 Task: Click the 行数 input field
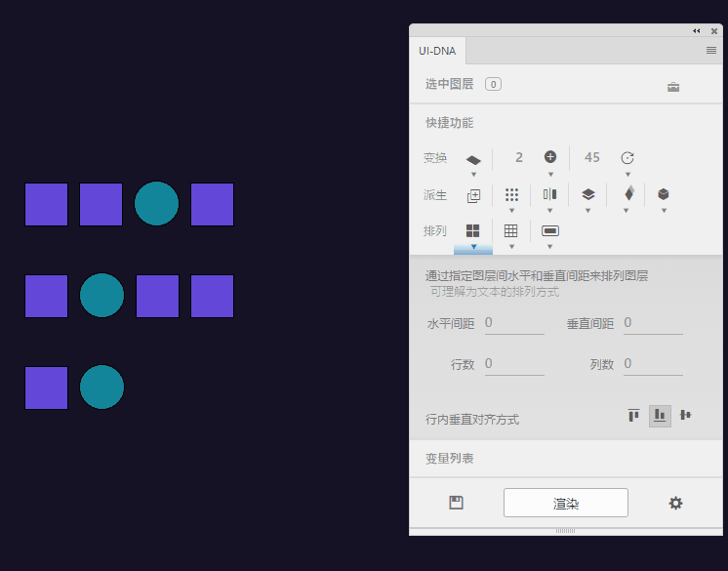pyautogui.click(x=514, y=364)
